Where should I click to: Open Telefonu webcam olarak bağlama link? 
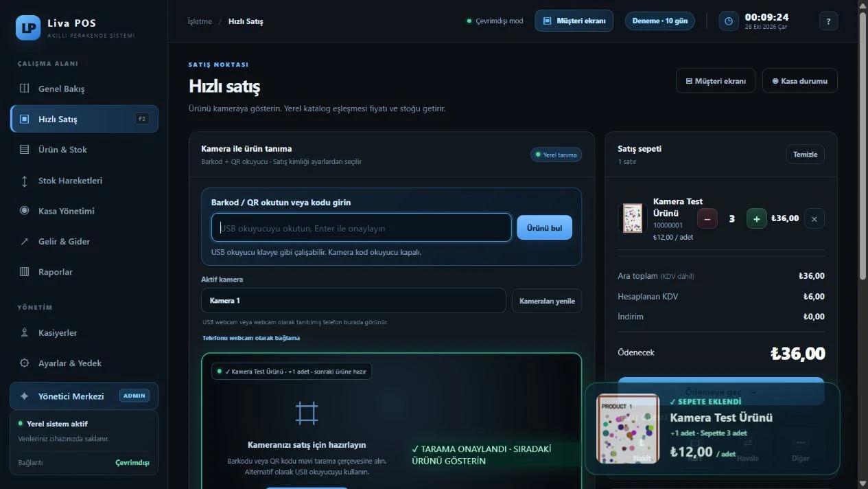click(251, 338)
